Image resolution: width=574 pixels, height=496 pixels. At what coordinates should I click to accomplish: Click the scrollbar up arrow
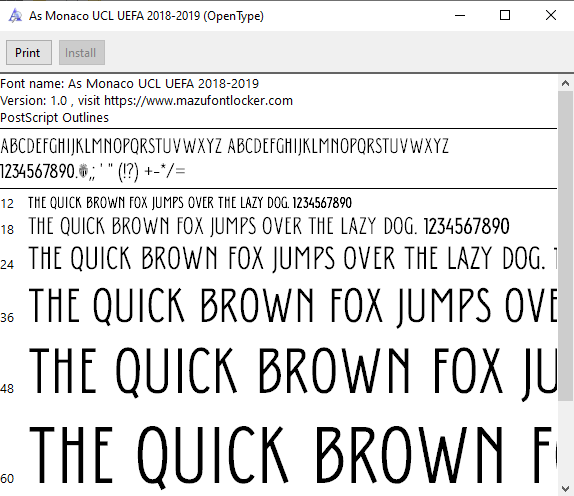[x=565, y=83]
